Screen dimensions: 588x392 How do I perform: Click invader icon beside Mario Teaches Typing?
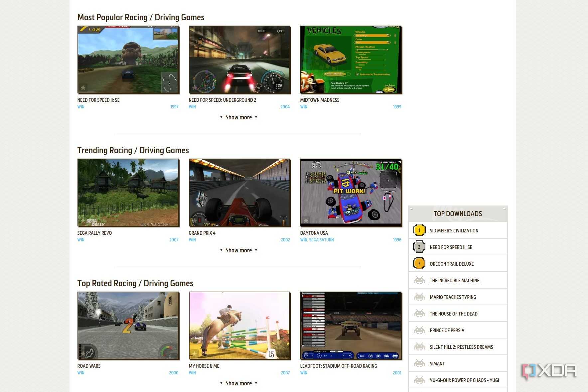(419, 297)
